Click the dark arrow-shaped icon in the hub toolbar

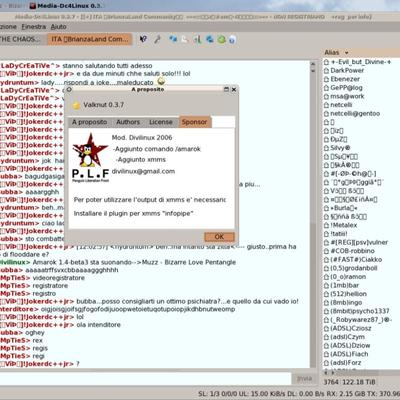click(x=143, y=39)
